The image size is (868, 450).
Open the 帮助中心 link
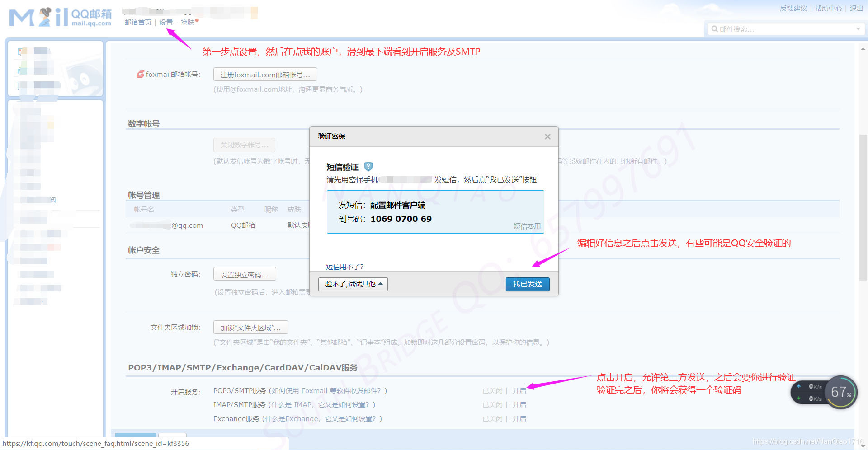point(828,8)
